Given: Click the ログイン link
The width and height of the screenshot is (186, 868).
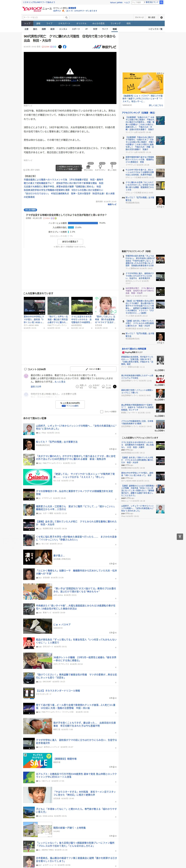Looking at the screenshot, I should [x=57, y=11].
